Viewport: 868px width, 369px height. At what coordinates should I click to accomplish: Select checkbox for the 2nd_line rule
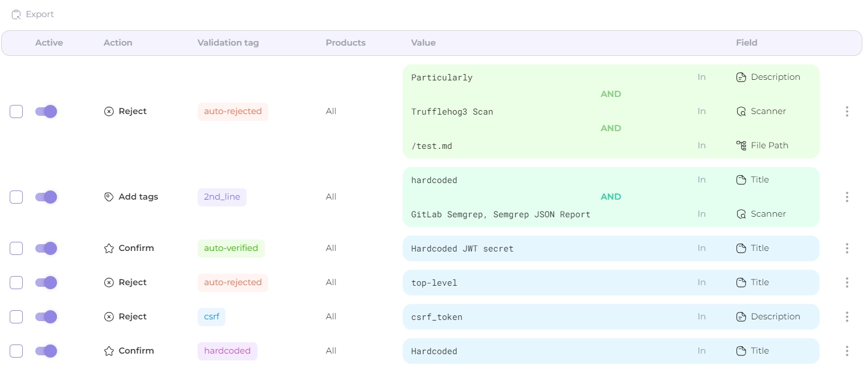pos(16,197)
